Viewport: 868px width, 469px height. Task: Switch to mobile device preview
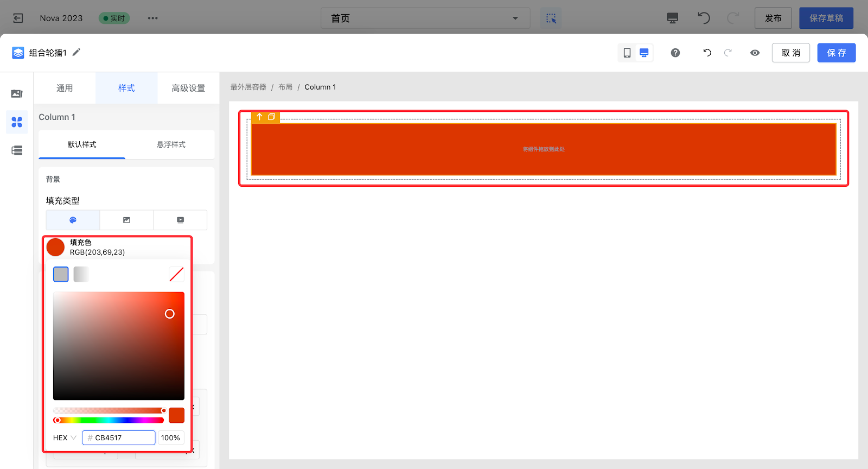click(627, 53)
